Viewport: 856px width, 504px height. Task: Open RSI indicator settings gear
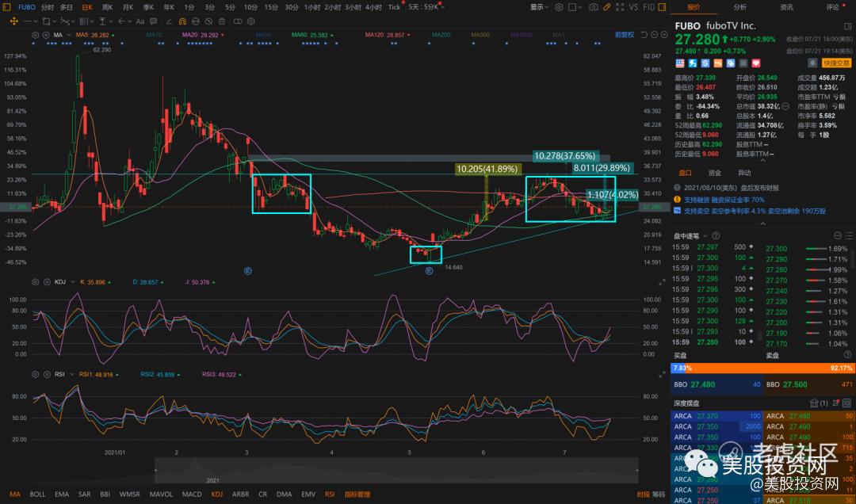[36, 374]
